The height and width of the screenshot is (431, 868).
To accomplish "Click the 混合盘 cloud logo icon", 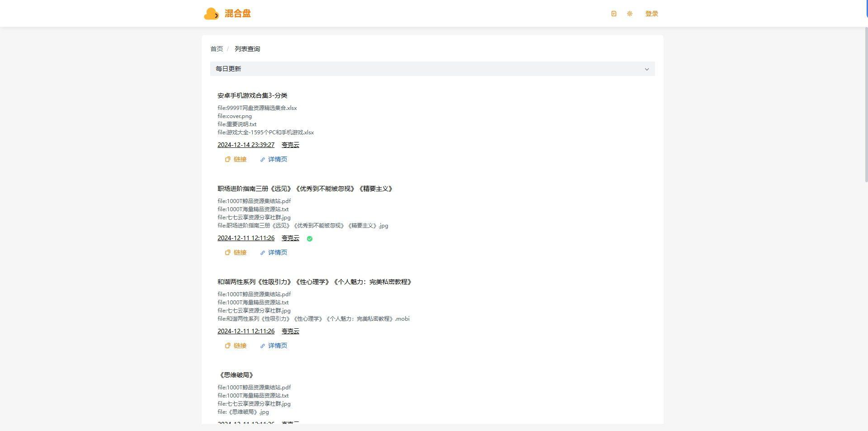I will [211, 14].
